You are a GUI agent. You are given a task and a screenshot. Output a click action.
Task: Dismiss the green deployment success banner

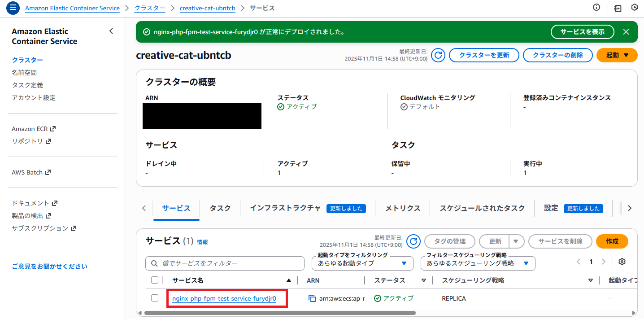(x=626, y=32)
